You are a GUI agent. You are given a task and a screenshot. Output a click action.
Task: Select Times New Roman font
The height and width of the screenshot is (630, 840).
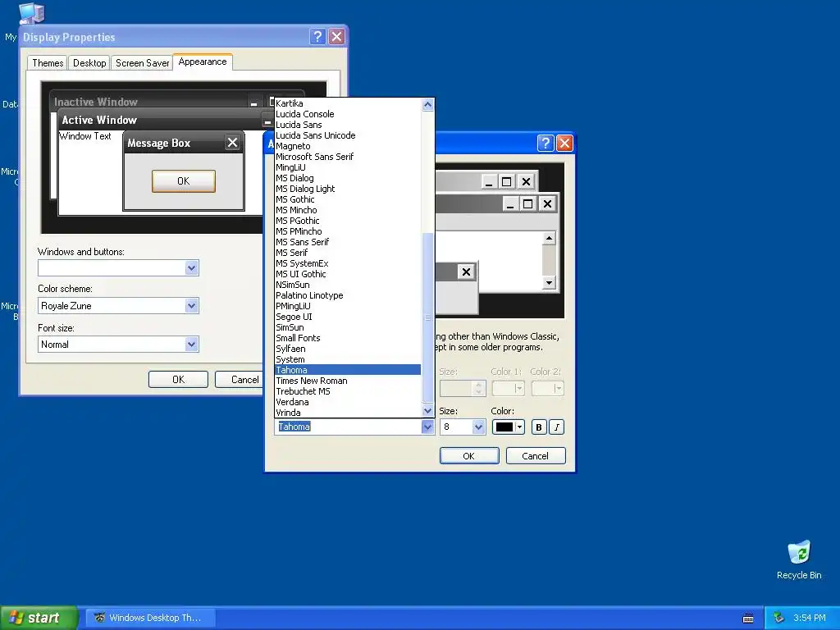[348, 381]
